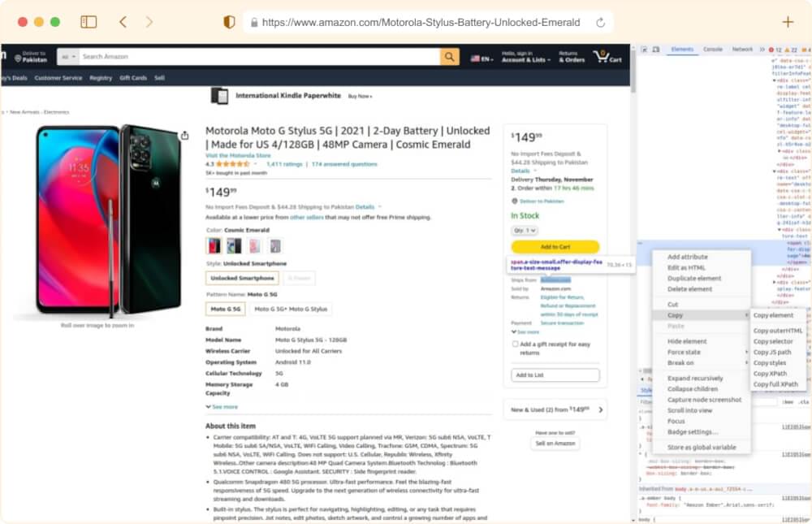Check the gift receipt checkbox
This screenshot has height=524, width=812.
[x=514, y=343]
